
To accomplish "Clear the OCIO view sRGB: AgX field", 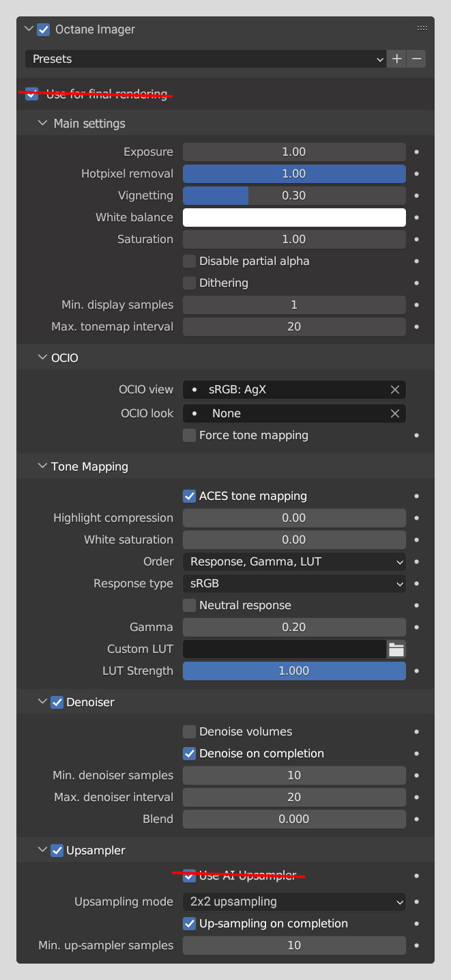I will tap(395, 390).
